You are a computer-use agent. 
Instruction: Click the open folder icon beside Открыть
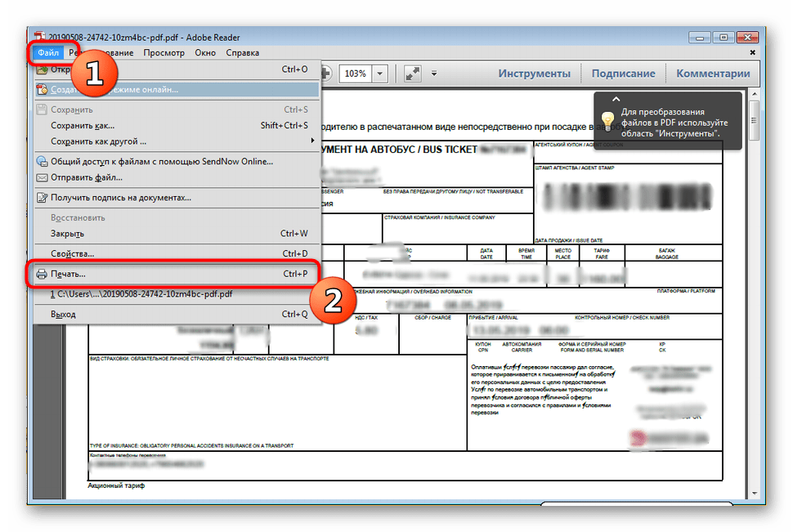[x=41, y=69]
